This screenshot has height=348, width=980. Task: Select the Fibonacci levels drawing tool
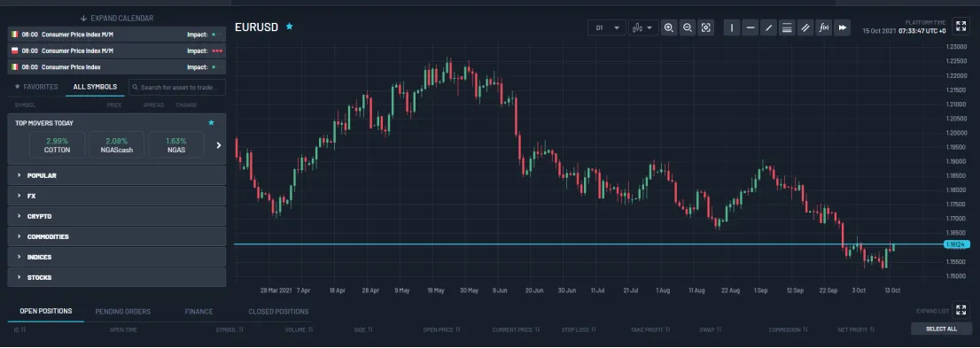(x=787, y=27)
